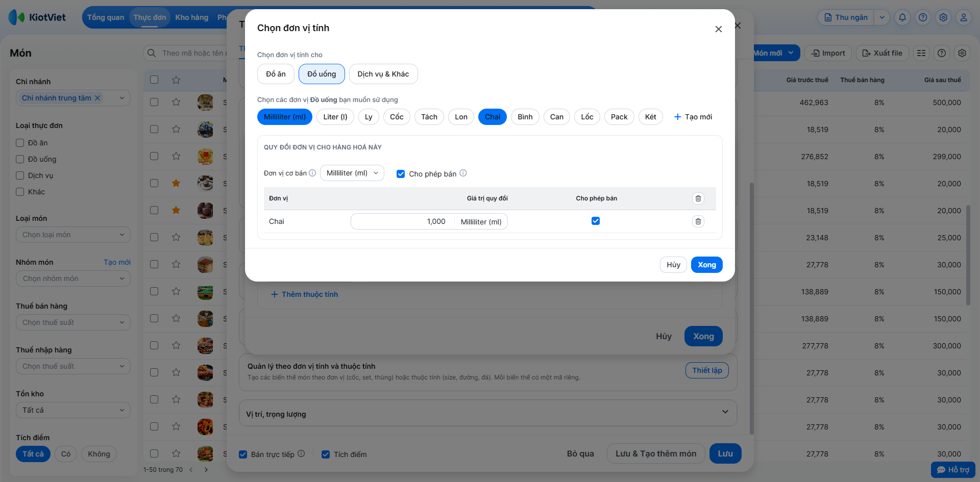Switch to Dịch vụ & Khác tab
The image size is (980, 482).
coord(383,74)
